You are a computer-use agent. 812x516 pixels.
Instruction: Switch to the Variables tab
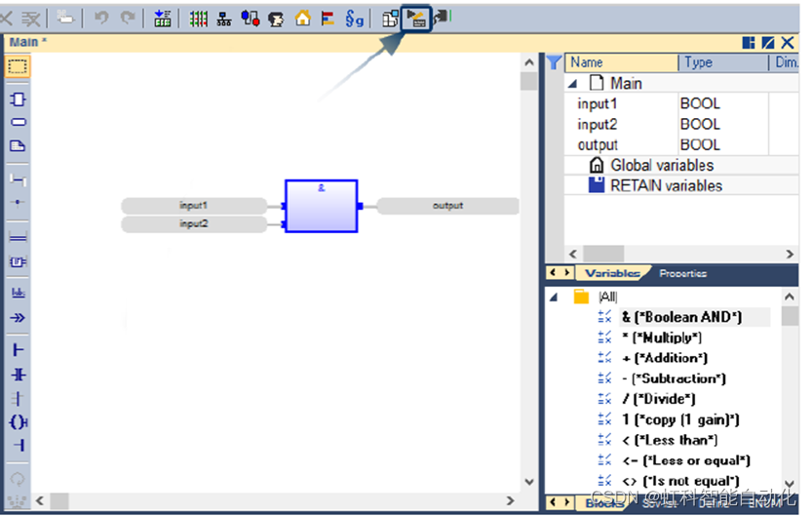612,273
